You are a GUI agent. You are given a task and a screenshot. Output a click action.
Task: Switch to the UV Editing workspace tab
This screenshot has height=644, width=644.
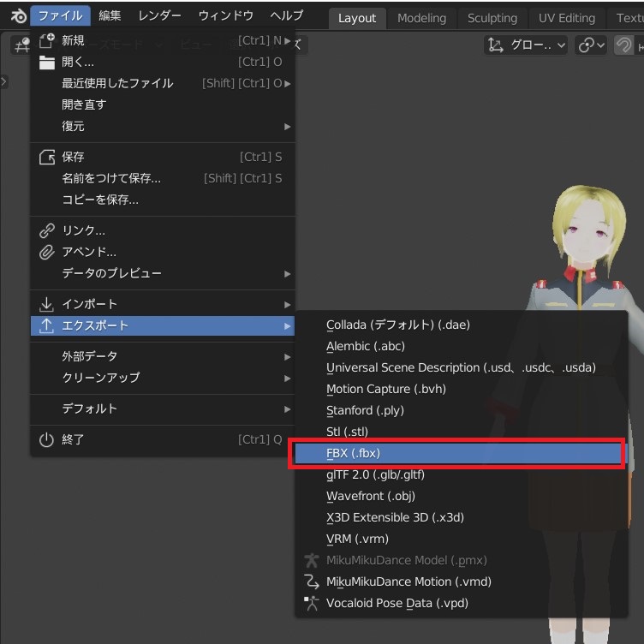pyautogui.click(x=566, y=18)
